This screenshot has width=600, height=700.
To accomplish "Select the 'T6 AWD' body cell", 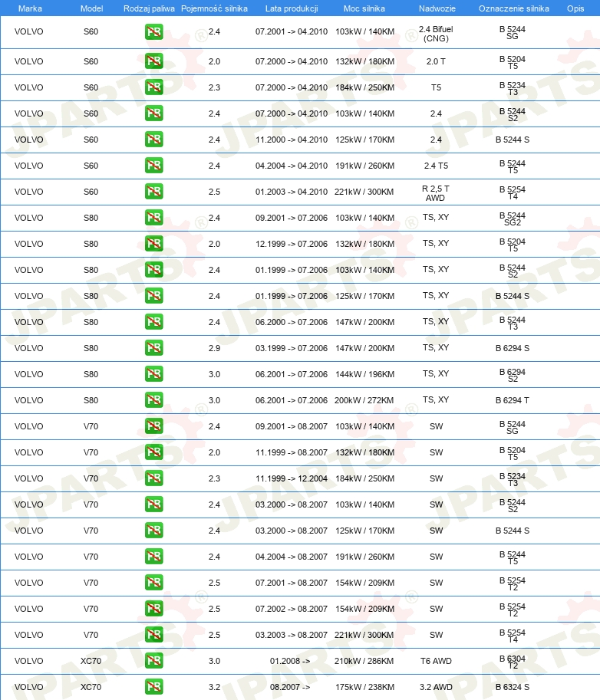I will pos(436,661).
